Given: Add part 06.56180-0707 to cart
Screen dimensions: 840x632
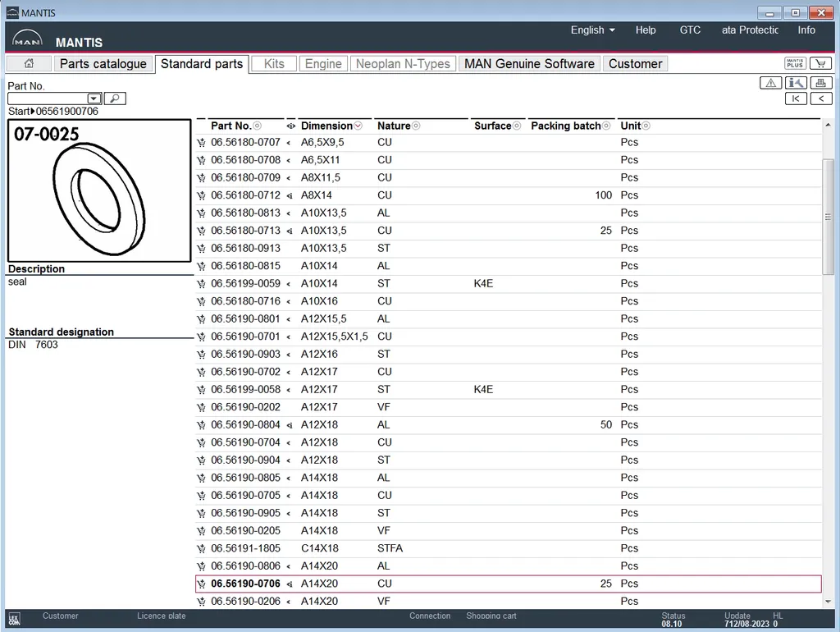Looking at the screenshot, I should point(202,143).
